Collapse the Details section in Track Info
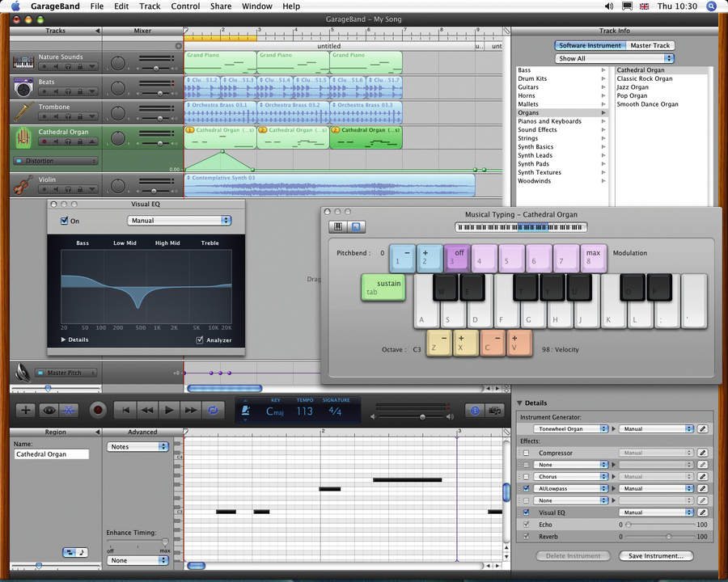Viewport: 728px width, 582px height. point(519,403)
